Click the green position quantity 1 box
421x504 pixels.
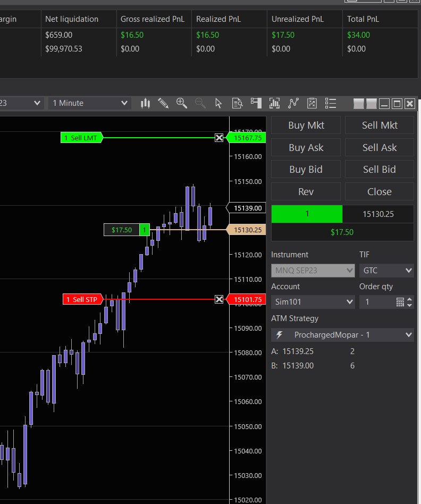click(307, 214)
